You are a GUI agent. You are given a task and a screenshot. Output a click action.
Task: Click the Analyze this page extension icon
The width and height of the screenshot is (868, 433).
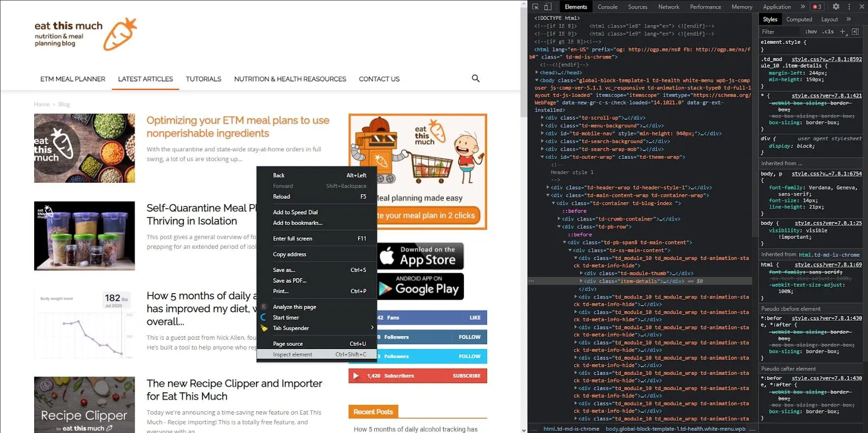pos(264,307)
